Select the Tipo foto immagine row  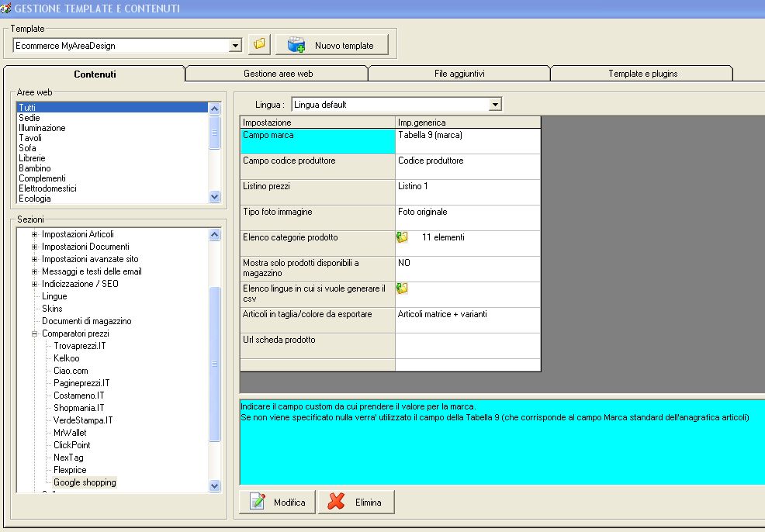point(317,218)
